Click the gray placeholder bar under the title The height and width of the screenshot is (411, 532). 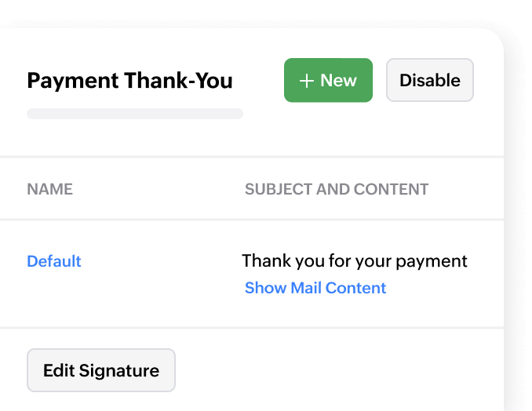(x=135, y=114)
